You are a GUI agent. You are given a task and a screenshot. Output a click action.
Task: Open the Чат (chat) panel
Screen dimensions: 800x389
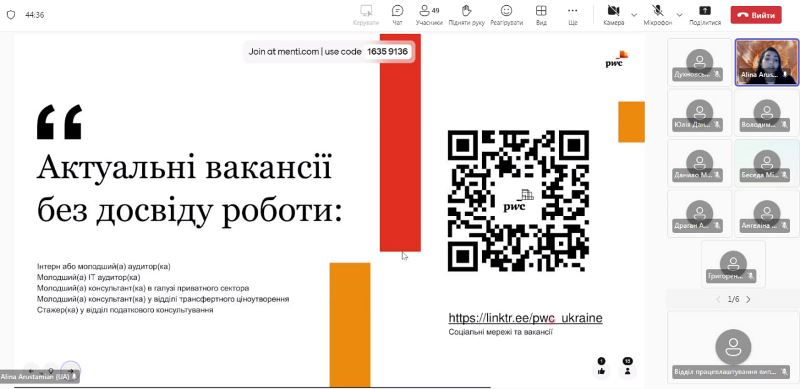pyautogui.click(x=397, y=15)
